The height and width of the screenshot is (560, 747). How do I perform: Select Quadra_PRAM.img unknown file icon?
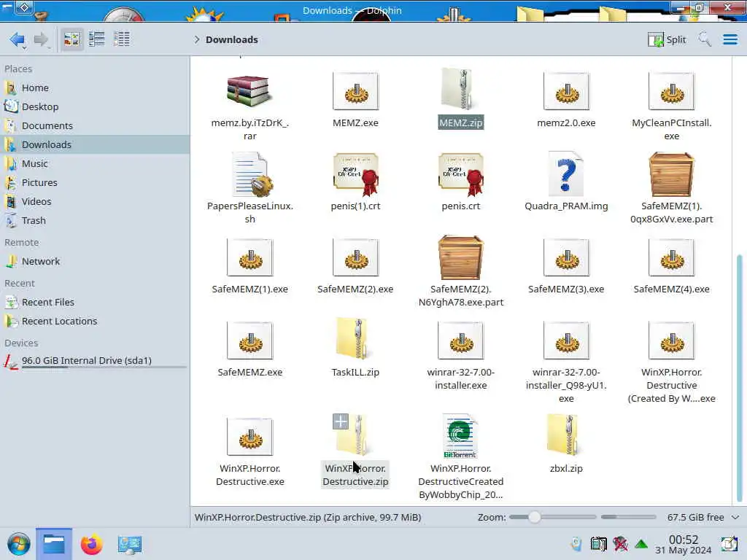click(566, 174)
